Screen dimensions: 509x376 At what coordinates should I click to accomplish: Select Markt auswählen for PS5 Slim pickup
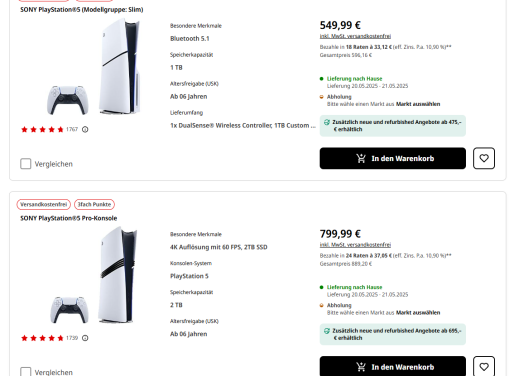click(x=418, y=104)
